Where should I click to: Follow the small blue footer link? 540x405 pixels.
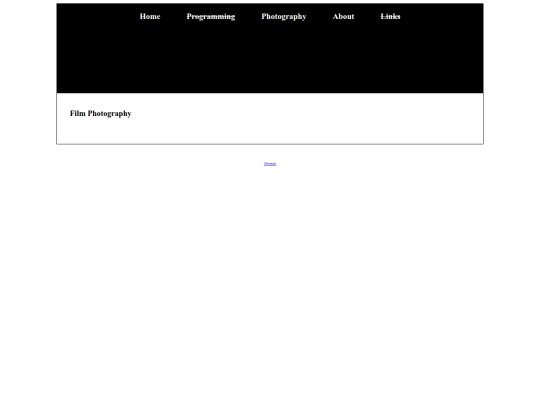tap(270, 164)
